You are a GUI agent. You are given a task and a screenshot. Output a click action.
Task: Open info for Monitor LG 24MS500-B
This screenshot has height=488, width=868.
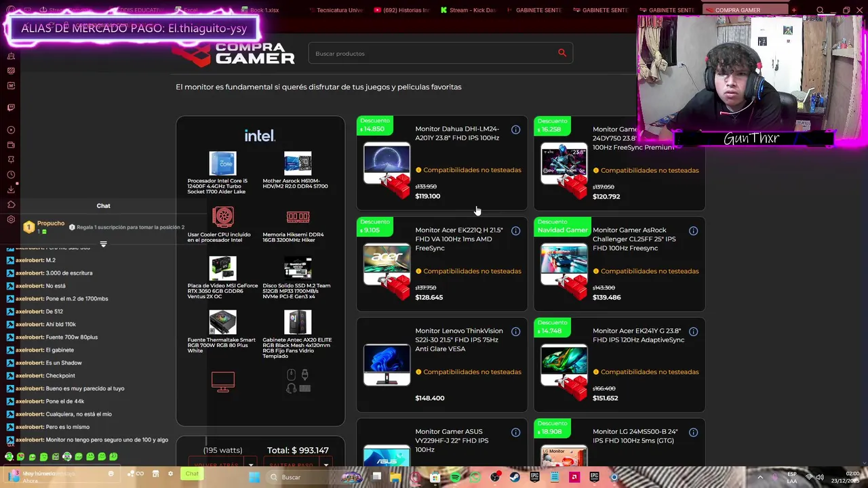click(693, 432)
